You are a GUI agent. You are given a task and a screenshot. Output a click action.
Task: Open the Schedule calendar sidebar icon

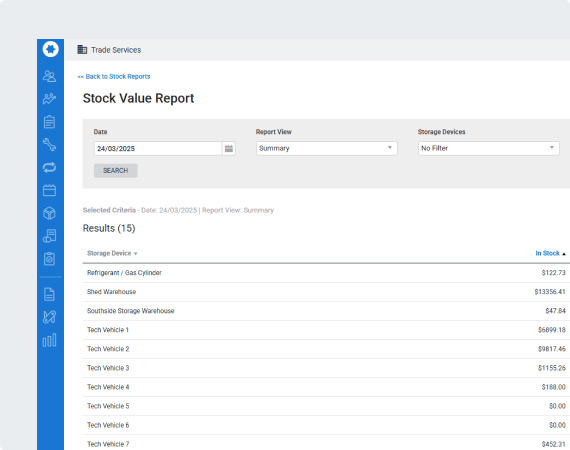coord(49,190)
